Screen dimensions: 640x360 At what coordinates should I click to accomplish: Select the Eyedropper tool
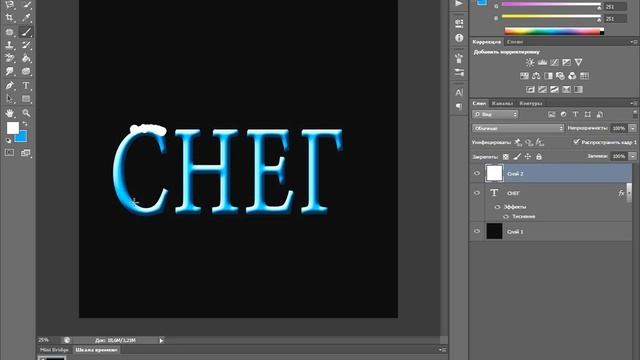point(26,18)
